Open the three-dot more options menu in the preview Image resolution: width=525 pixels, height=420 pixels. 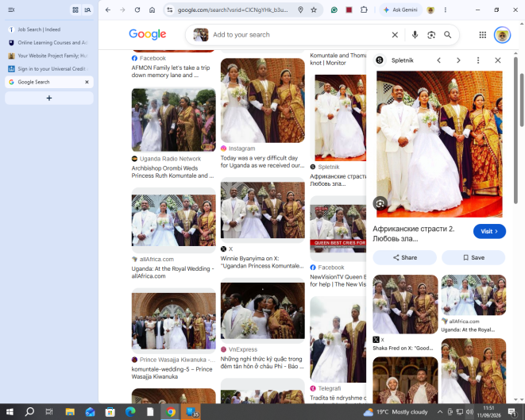(478, 60)
